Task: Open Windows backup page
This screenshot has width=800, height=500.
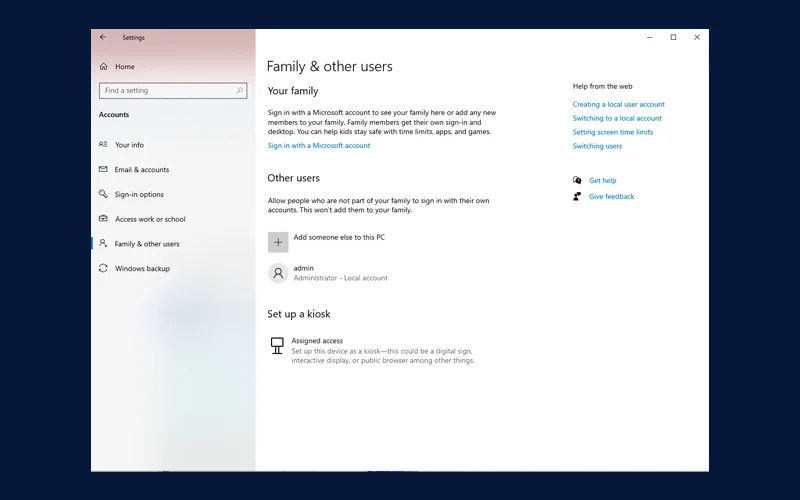Action: 142,268
